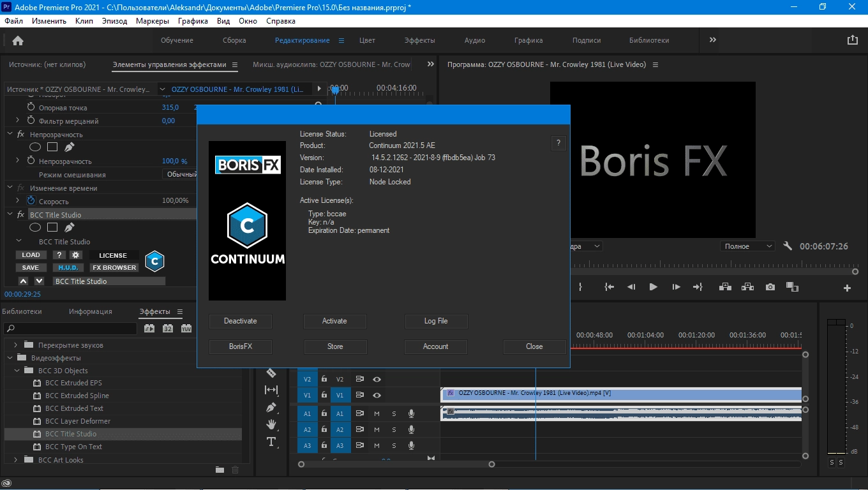Collapse the Изменение времени effect group

(x=10, y=188)
